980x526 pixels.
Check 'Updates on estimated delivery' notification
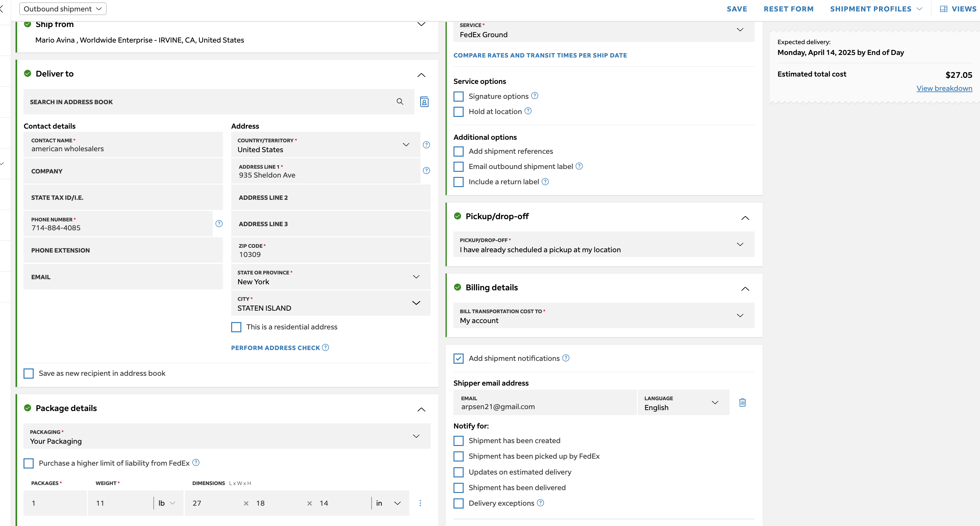click(x=459, y=472)
